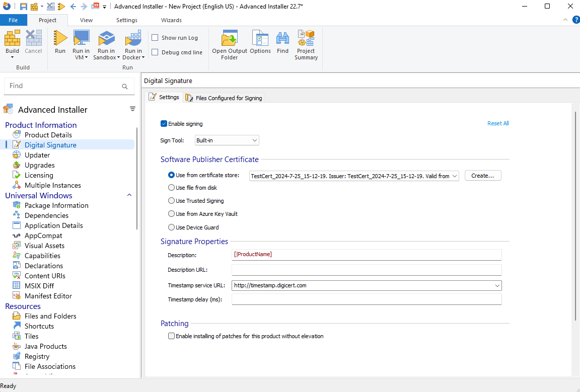
Task: Click the Run icon in the ribbon
Action: click(60, 38)
